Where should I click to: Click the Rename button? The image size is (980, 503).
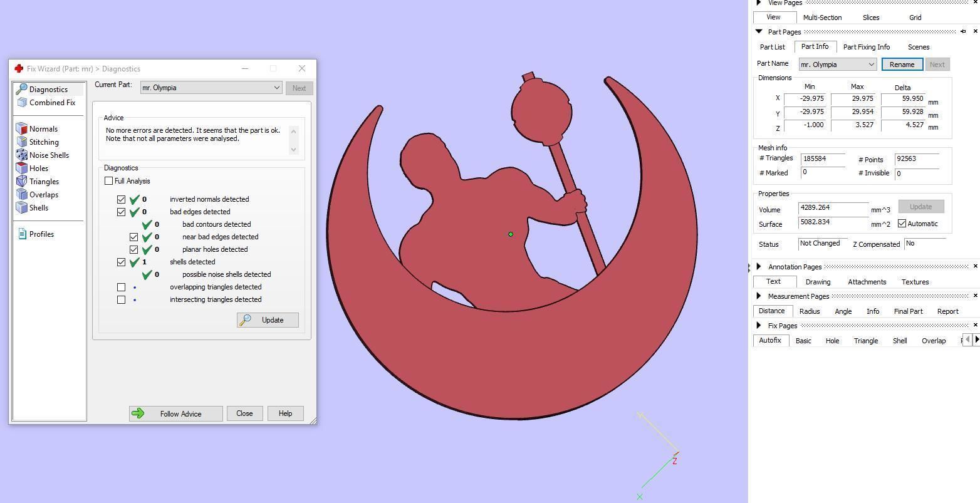point(902,65)
